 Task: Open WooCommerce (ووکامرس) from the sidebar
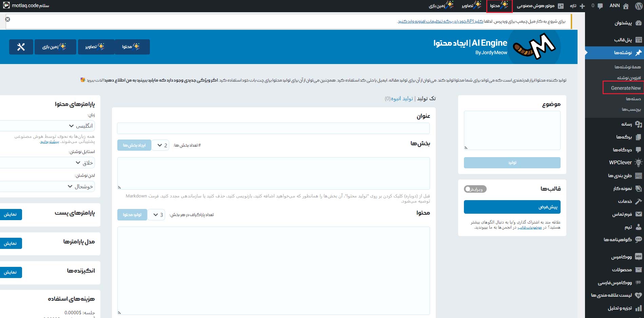click(x=621, y=257)
